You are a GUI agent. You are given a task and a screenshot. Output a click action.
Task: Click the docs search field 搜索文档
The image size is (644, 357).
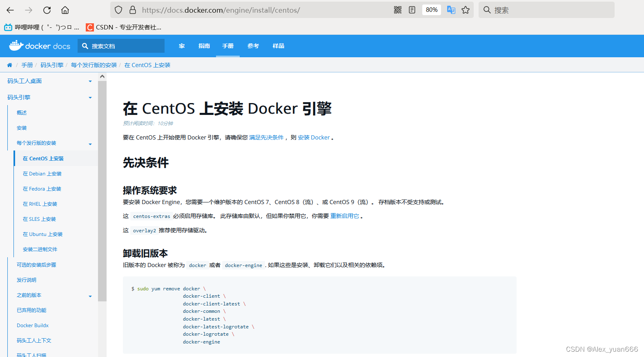121,46
